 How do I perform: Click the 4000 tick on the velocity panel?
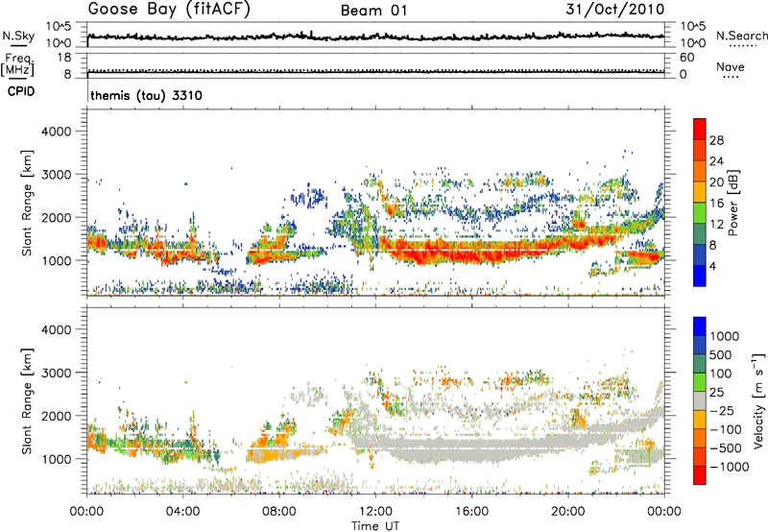tap(57, 329)
